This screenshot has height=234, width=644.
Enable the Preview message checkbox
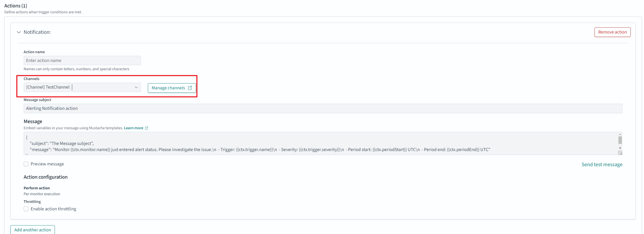pos(26,164)
